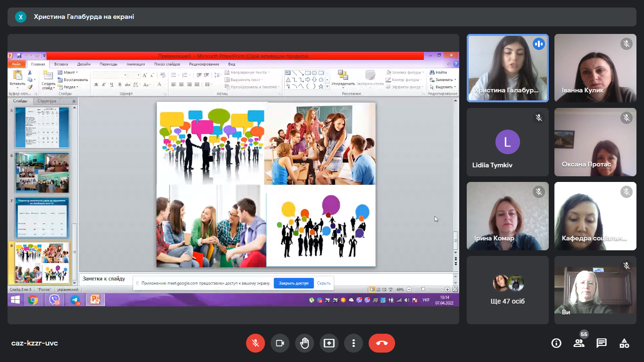Leave the call with the red hang-up button
This screenshot has height=362, width=644.
pos(381,343)
